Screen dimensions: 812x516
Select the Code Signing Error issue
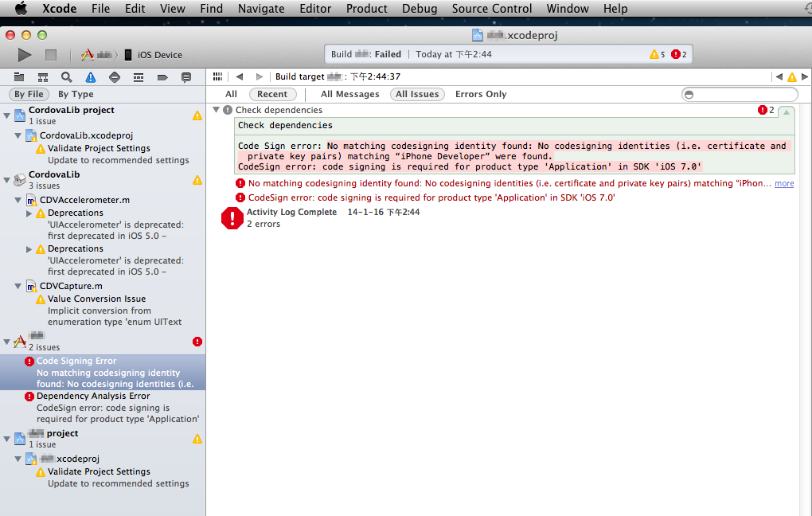pos(103,372)
